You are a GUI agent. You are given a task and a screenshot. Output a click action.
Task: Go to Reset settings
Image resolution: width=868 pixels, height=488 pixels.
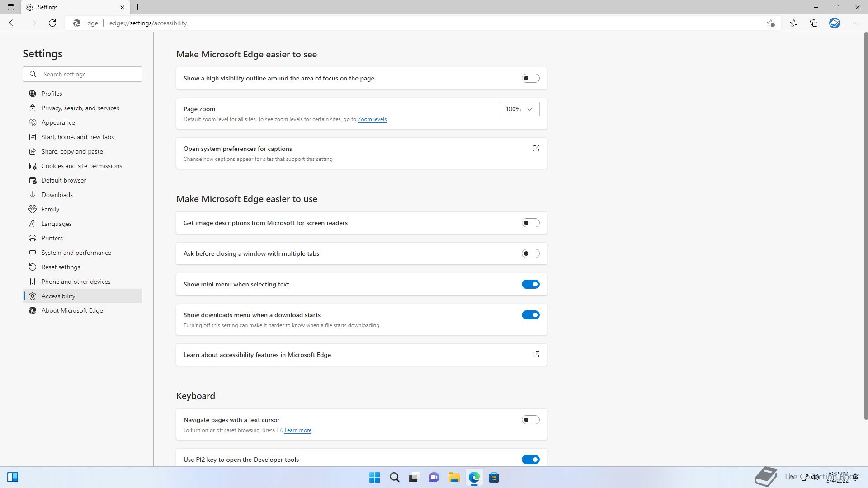coord(82,267)
